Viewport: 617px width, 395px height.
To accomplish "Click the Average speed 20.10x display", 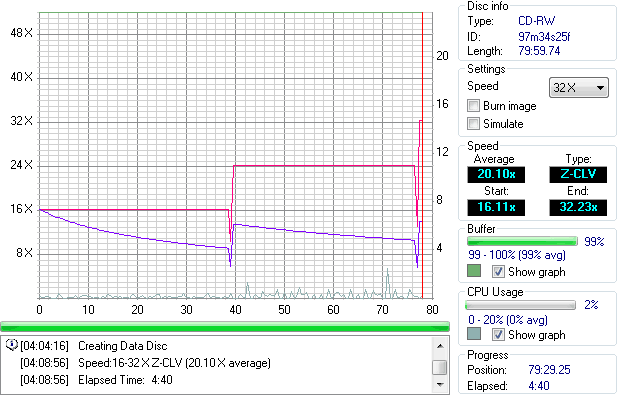I will tap(496, 174).
